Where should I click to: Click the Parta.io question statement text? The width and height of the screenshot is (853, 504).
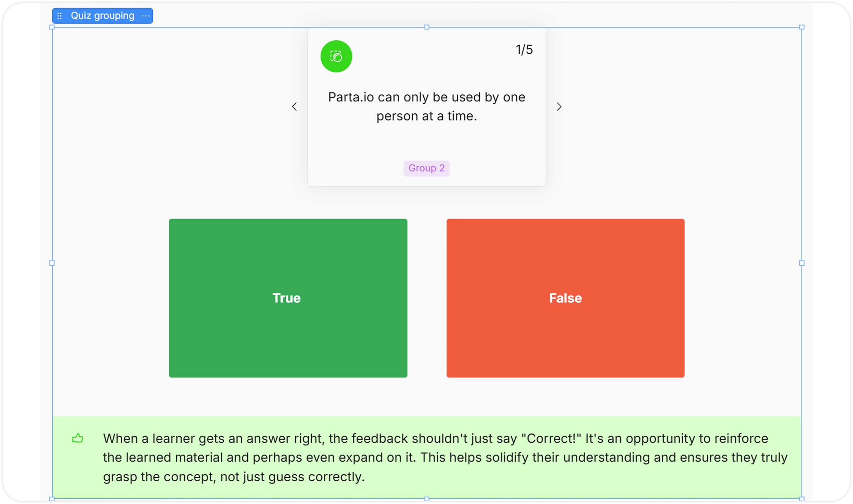tap(426, 107)
